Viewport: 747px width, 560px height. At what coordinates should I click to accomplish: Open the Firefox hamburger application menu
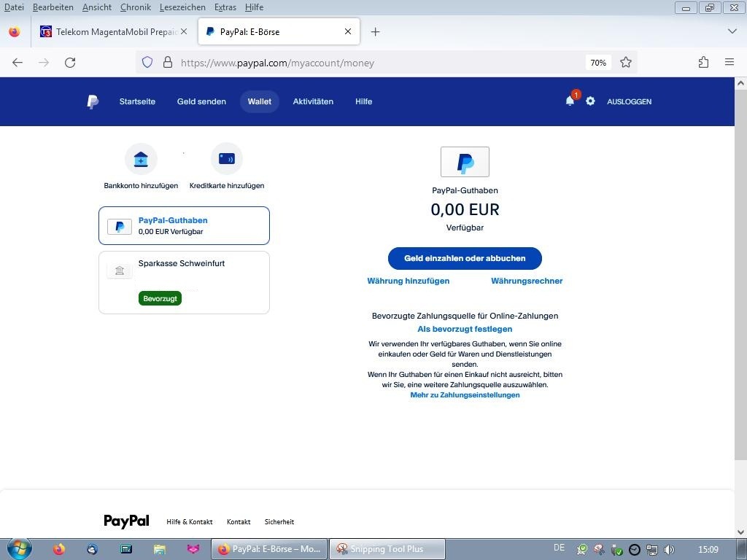[729, 62]
